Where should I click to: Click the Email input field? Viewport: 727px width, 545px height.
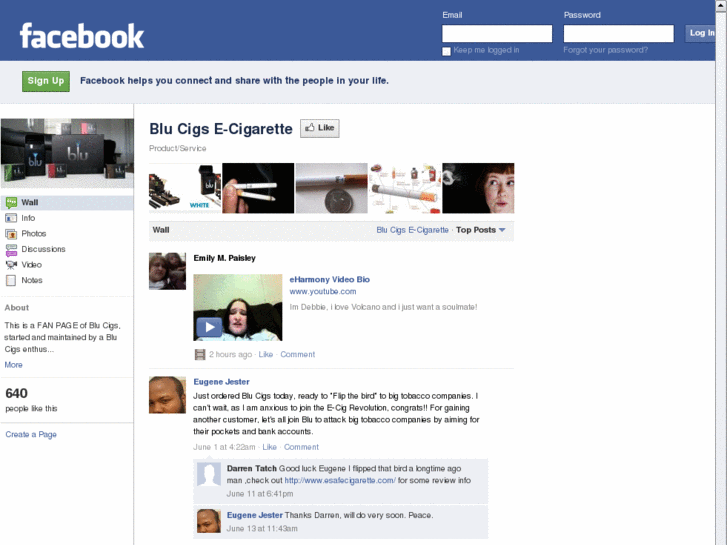click(x=497, y=33)
